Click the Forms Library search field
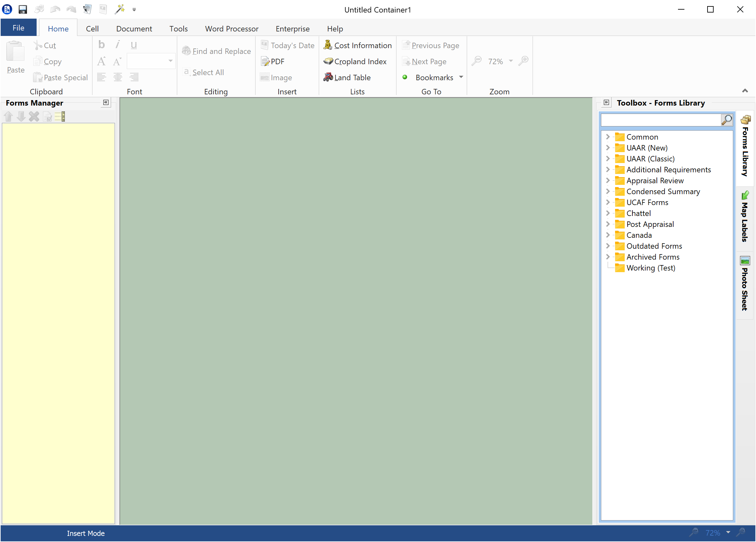Screen dimensions: 756x542 point(660,120)
